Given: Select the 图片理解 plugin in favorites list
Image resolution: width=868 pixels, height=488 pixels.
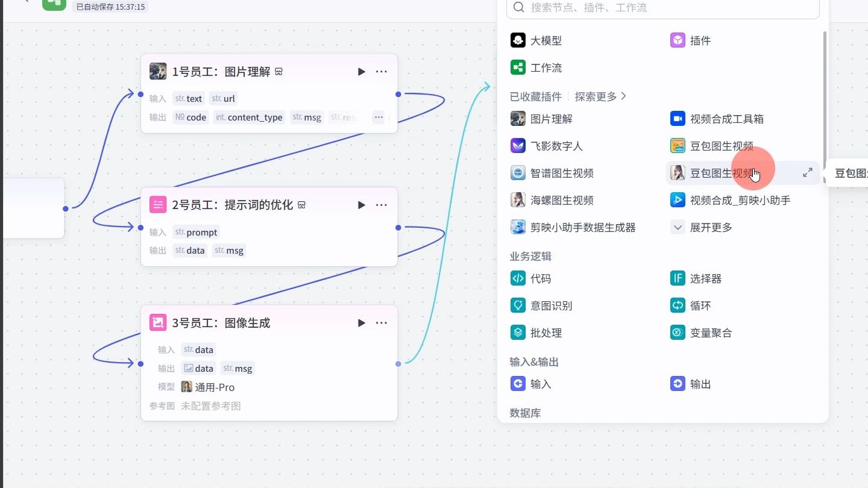Looking at the screenshot, I should click(541, 119).
